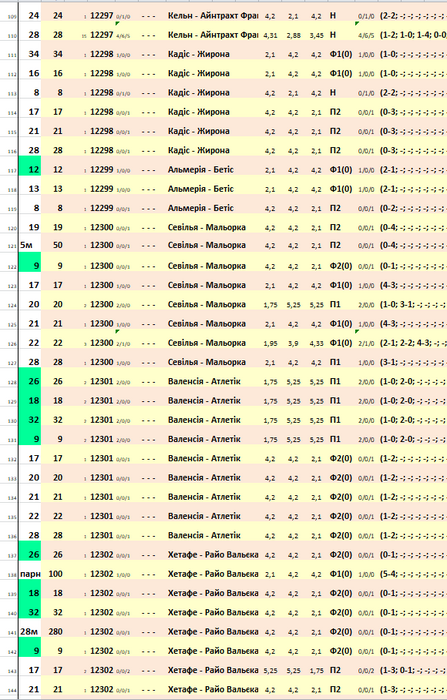Click the scores cell starting with (2-1; 2-2; 4-3
447x700 pixels.
point(413,343)
